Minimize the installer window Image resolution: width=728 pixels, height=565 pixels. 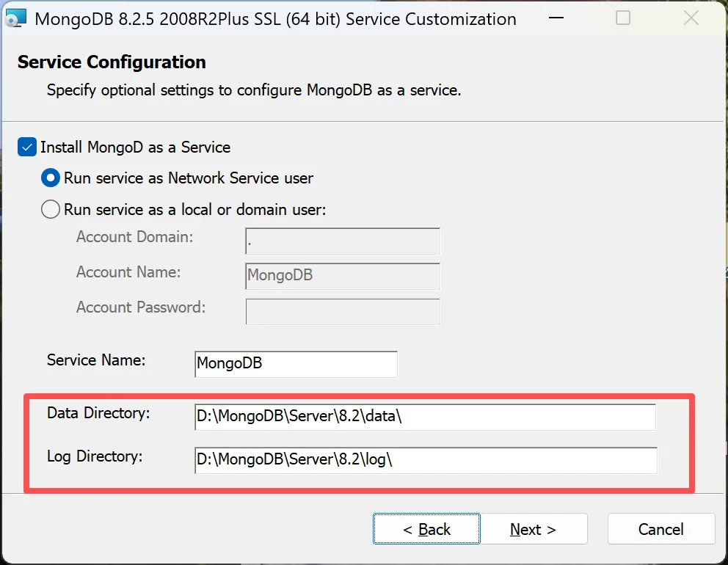(x=556, y=18)
